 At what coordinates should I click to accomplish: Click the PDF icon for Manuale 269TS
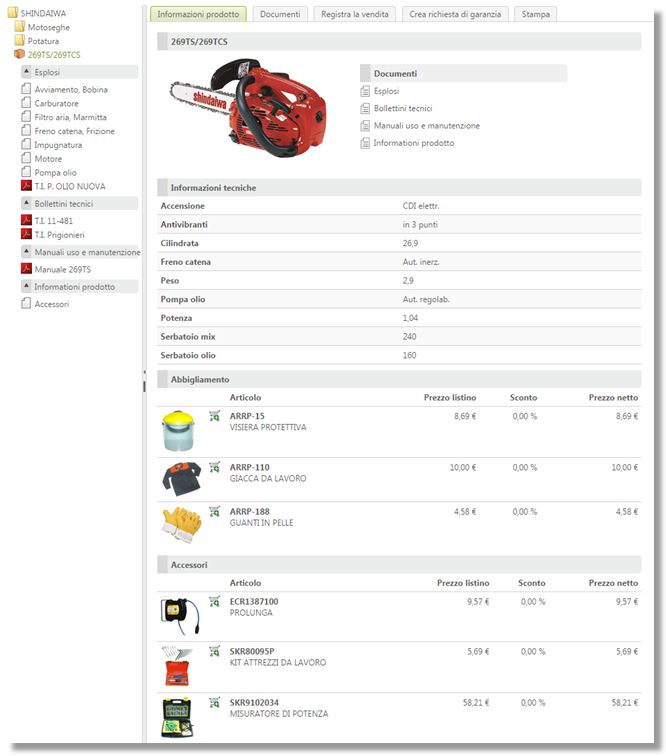(26, 269)
